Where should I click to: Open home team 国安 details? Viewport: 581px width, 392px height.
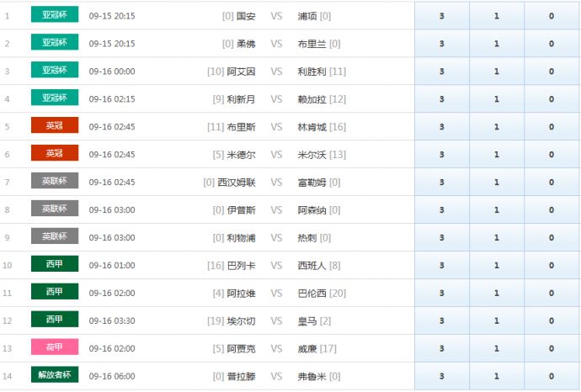(246, 16)
